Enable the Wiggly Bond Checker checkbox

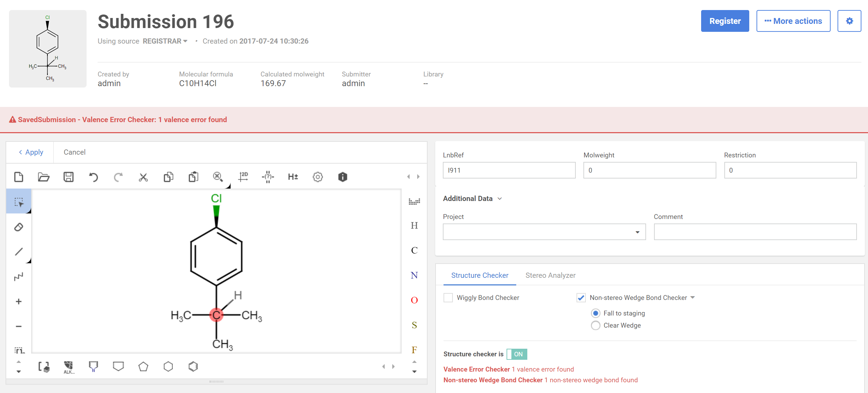point(448,298)
